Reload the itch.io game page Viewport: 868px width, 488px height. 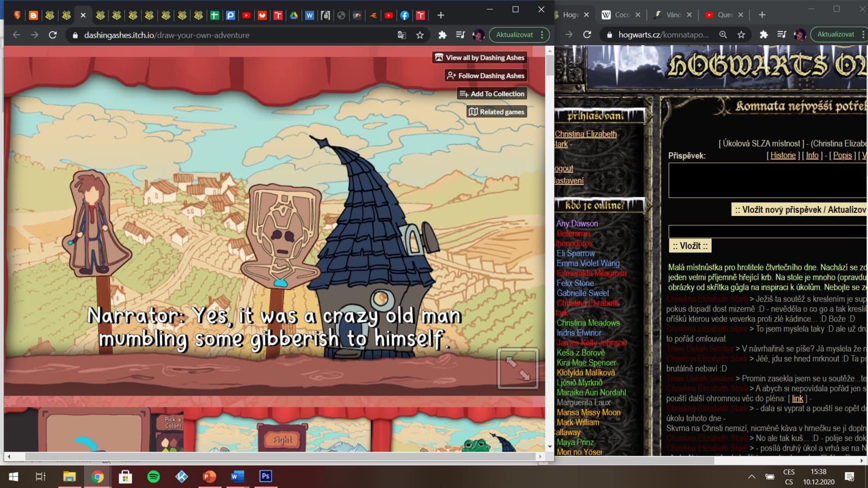pos(53,35)
